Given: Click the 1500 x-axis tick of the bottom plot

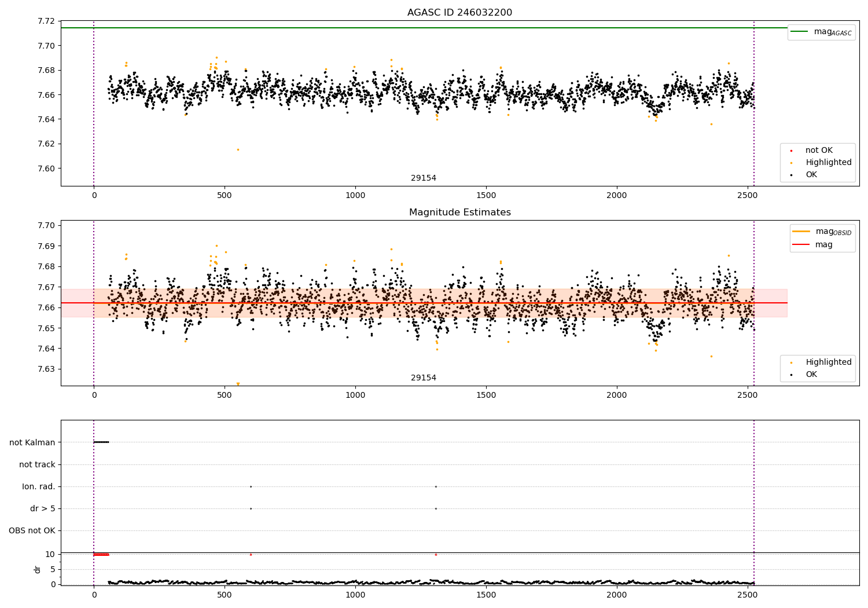Looking at the screenshot, I should pyautogui.click(x=486, y=595).
